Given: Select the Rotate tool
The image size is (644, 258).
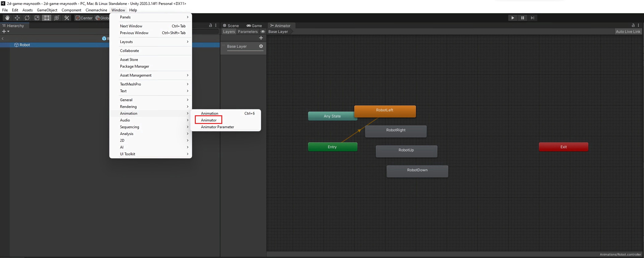Looking at the screenshot, I should coord(27,18).
